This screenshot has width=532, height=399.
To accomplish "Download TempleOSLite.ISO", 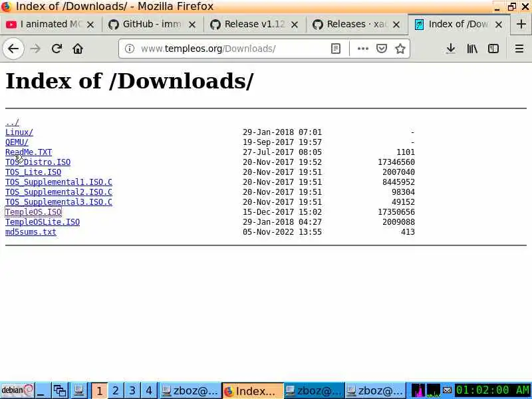I will click(x=43, y=222).
